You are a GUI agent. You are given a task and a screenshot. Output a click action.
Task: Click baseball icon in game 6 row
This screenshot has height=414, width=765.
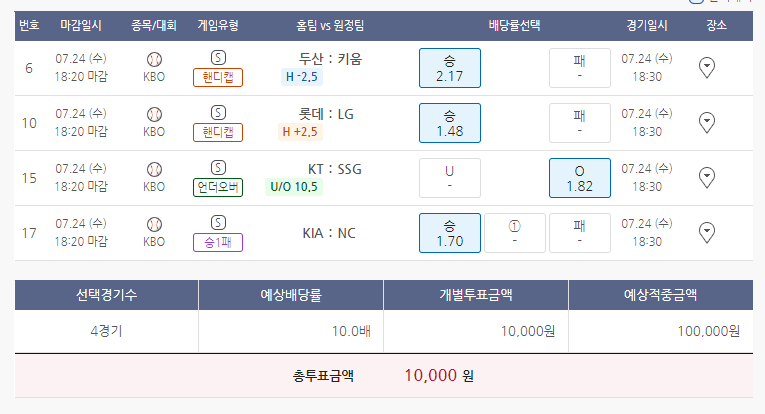(x=154, y=59)
